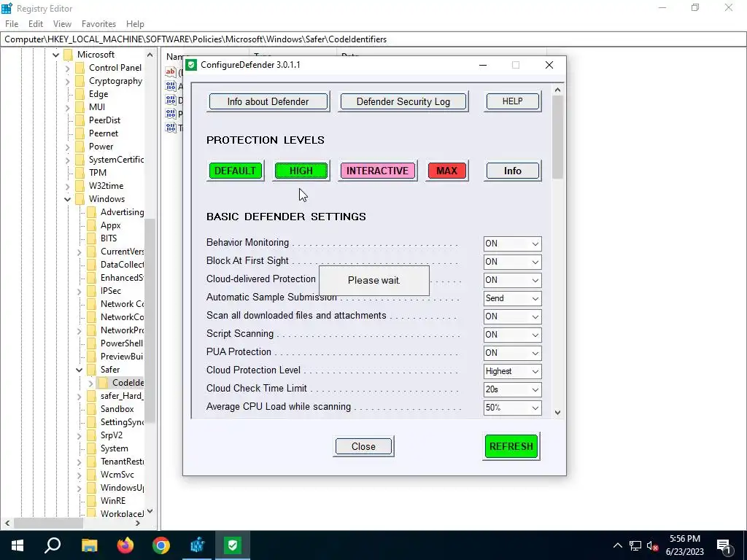Click registry tree scroll up arrow

[x=150, y=55]
